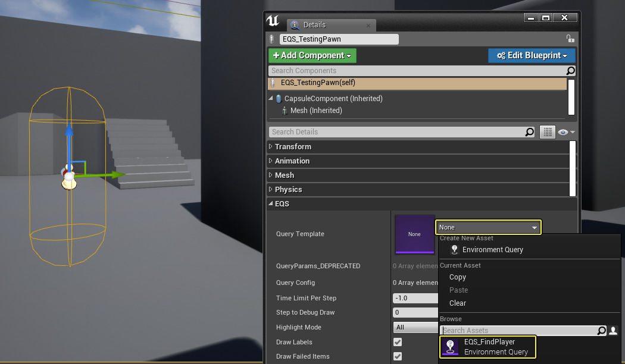Open the property matrix grid icon
Image resolution: width=625 pixels, height=364 pixels.
pos(547,131)
